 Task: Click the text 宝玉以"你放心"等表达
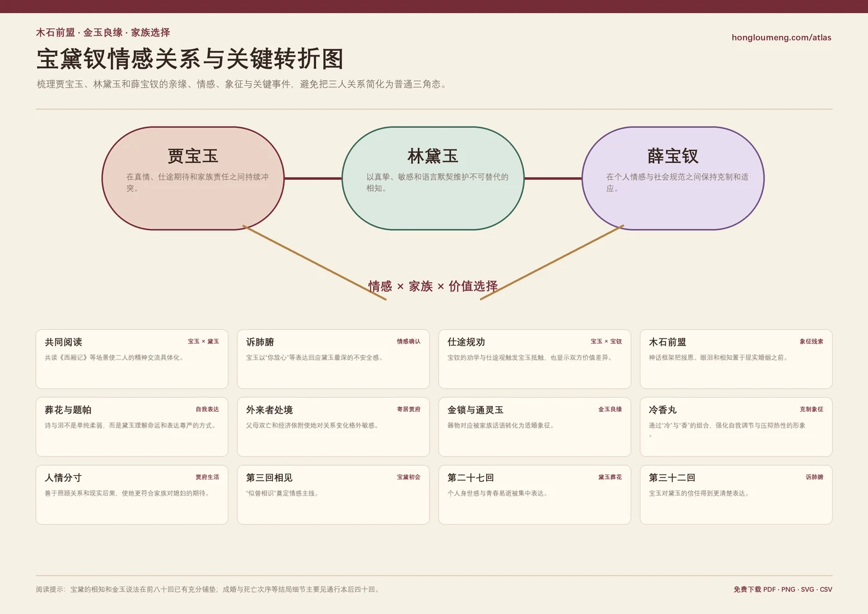click(316, 358)
